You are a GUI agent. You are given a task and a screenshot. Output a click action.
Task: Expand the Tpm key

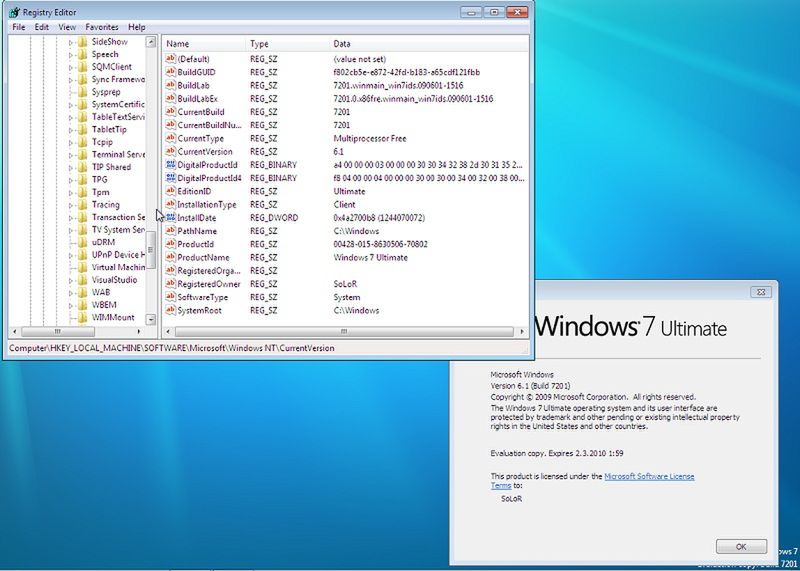click(x=71, y=193)
